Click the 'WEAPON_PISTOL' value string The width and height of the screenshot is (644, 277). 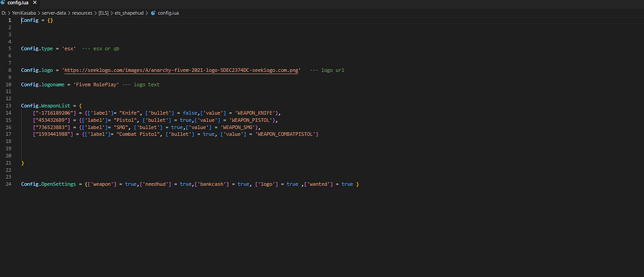point(251,120)
